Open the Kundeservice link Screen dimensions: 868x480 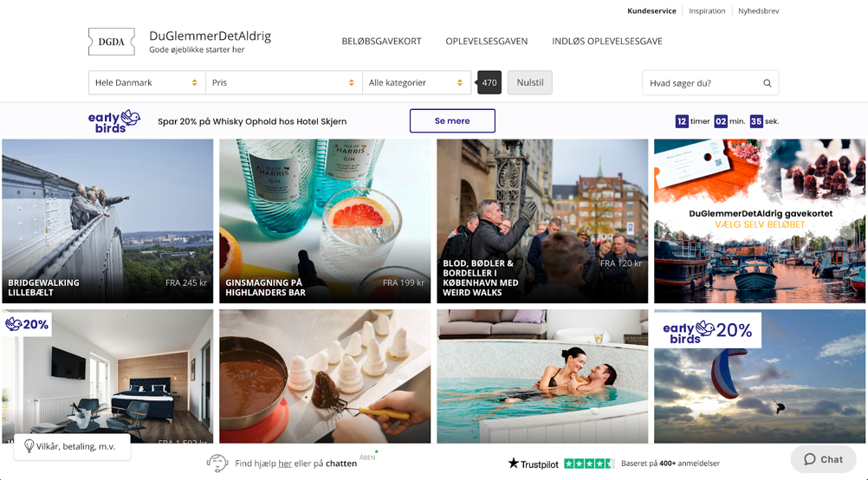tap(651, 11)
